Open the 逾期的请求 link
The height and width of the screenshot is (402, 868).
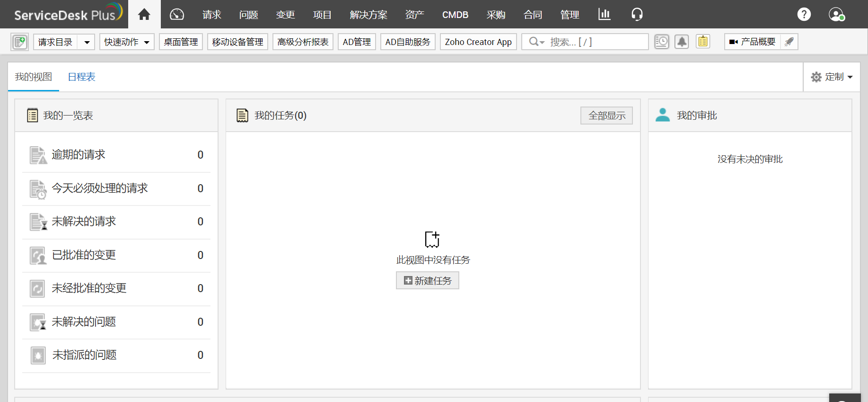click(79, 155)
